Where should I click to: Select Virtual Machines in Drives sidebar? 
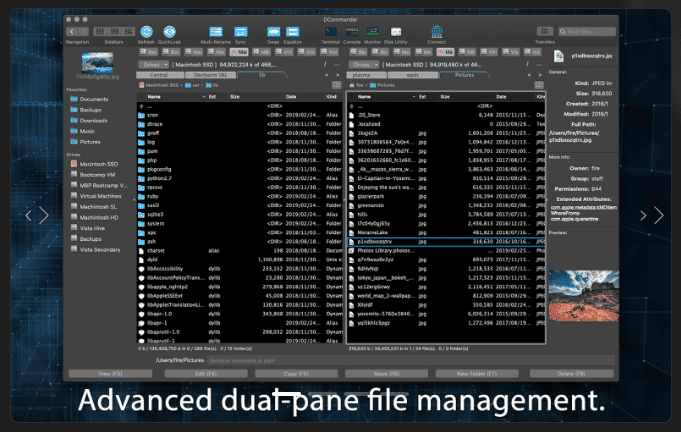(96, 196)
